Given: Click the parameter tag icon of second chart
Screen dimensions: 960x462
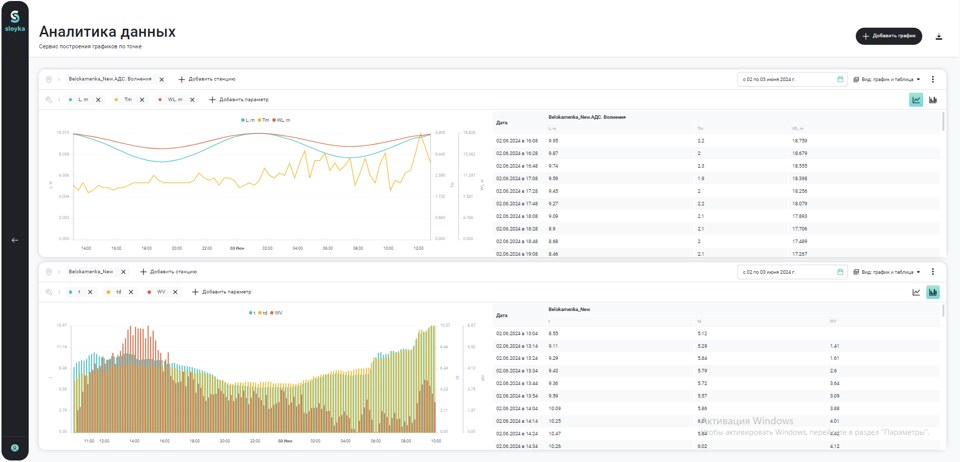Looking at the screenshot, I should pos(49,292).
